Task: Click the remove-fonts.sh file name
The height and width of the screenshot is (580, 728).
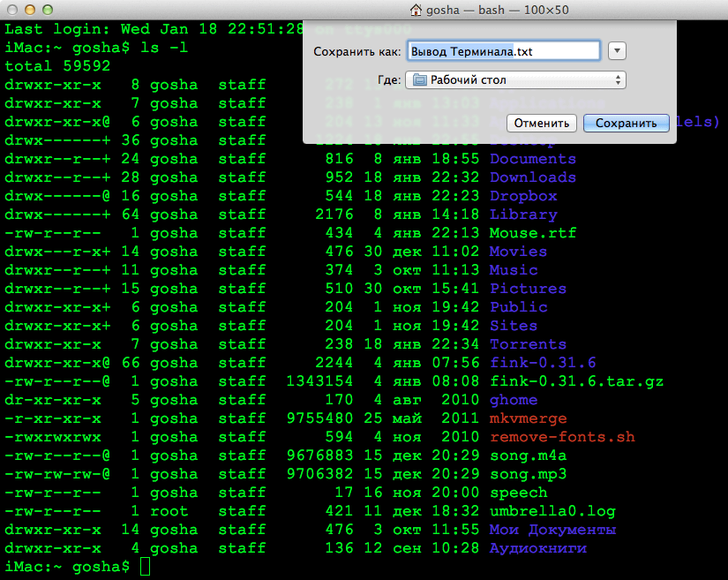Action: click(562, 437)
